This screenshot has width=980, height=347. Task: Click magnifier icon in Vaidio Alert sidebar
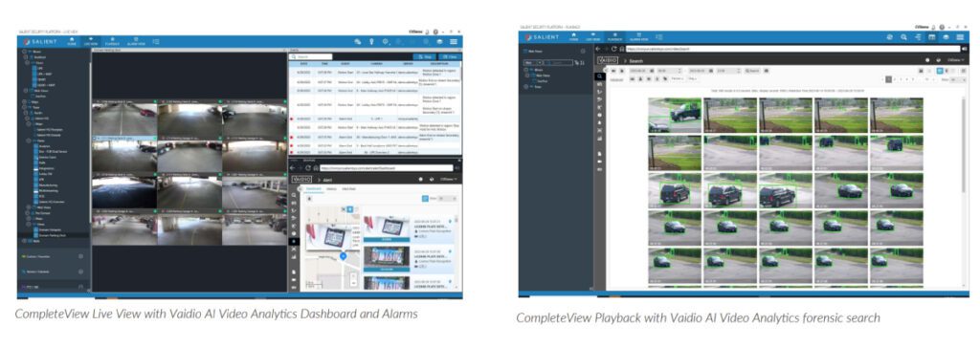click(x=294, y=195)
